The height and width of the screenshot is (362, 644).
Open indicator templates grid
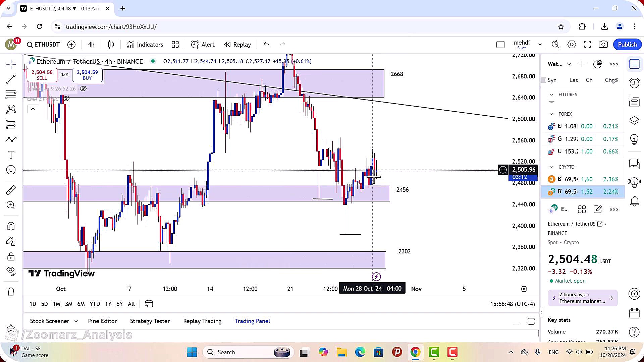[x=175, y=45]
